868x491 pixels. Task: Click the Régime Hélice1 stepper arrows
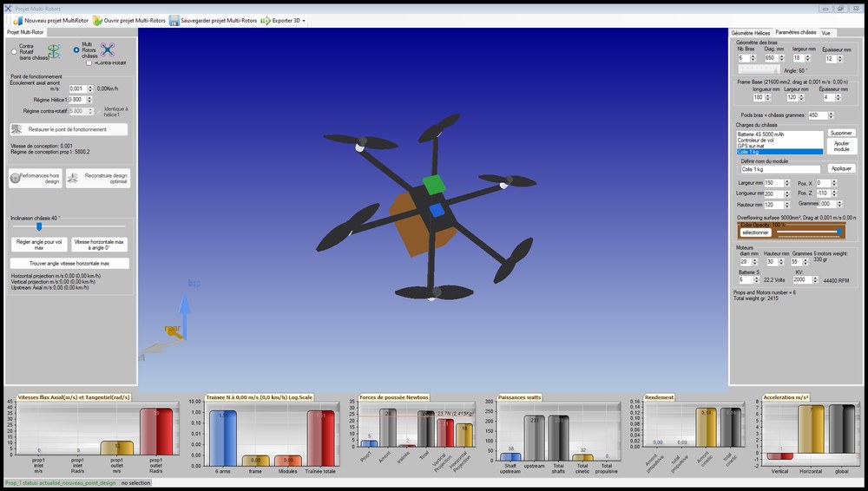89,100
